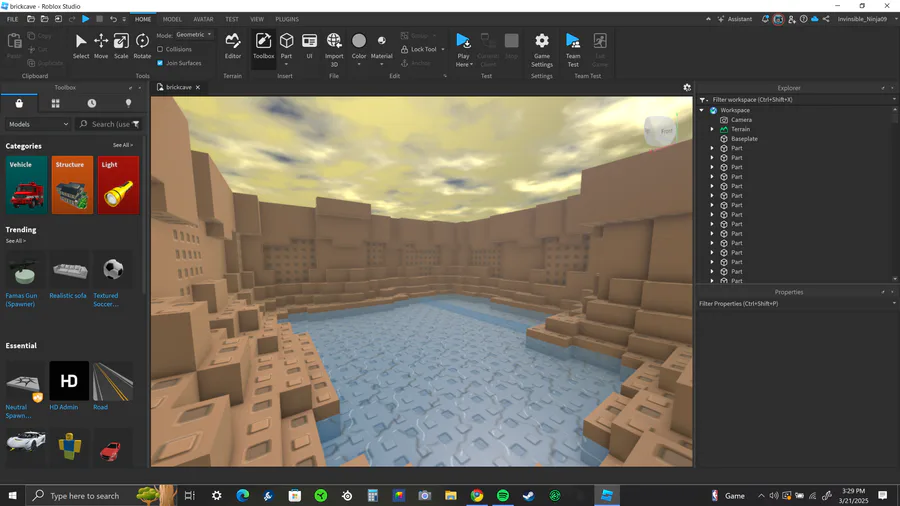Switch to Toolbox Inventory grid tab
Viewport: 900px width, 506px height.
(56, 103)
